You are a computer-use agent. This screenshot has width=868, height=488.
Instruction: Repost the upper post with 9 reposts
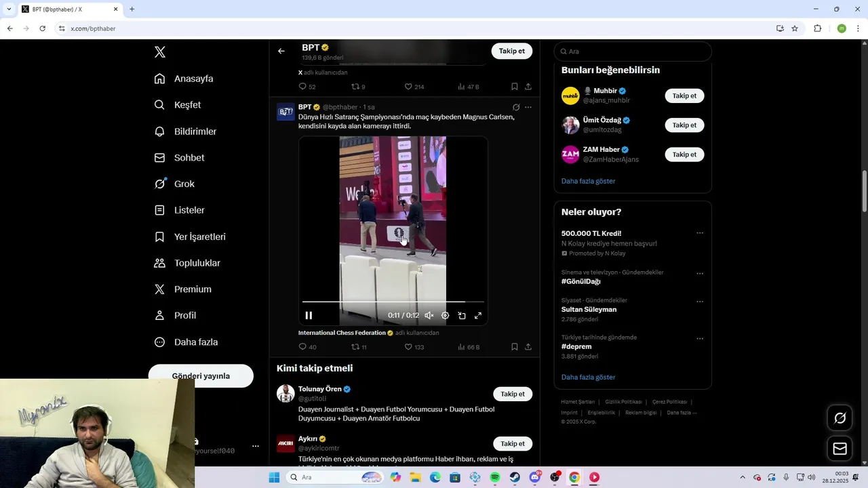pyautogui.click(x=358, y=87)
